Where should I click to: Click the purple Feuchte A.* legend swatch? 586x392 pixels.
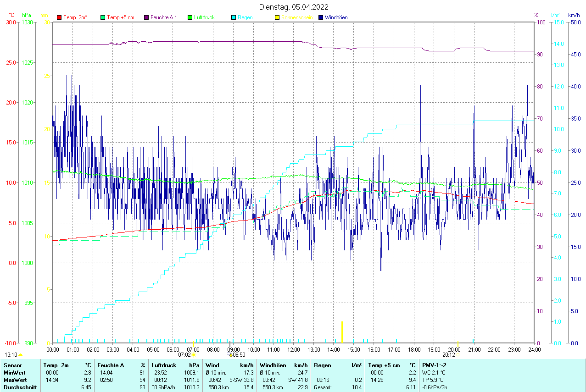(x=146, y=17)
